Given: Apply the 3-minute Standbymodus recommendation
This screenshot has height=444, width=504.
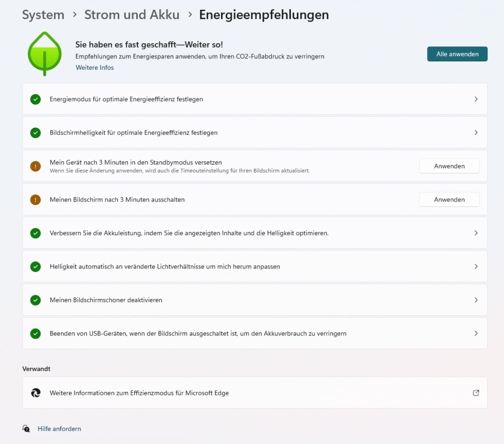Looking at the screenshot, I should tap(449, 166).
